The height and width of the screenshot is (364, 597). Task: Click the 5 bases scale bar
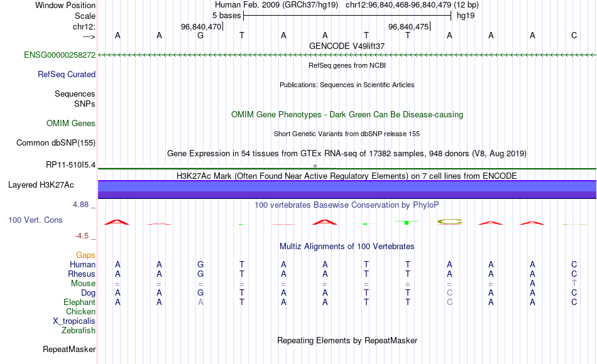tap(347, 16)
